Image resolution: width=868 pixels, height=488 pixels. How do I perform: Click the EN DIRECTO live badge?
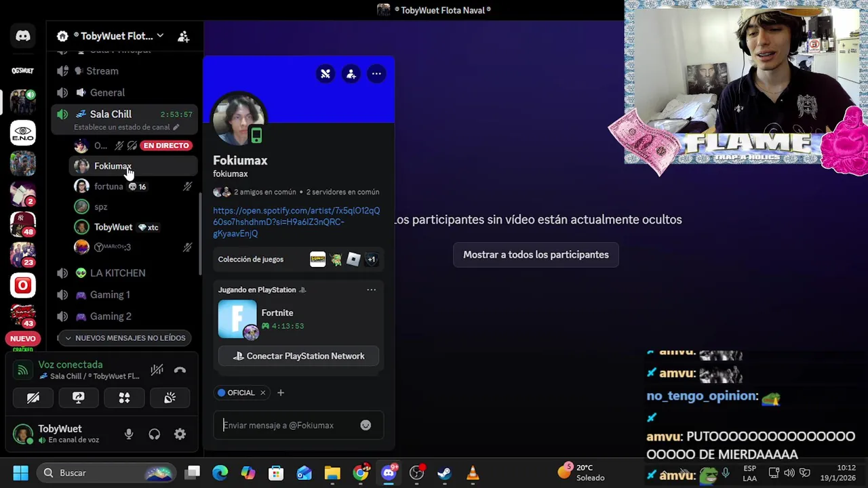tap(166, 146)
